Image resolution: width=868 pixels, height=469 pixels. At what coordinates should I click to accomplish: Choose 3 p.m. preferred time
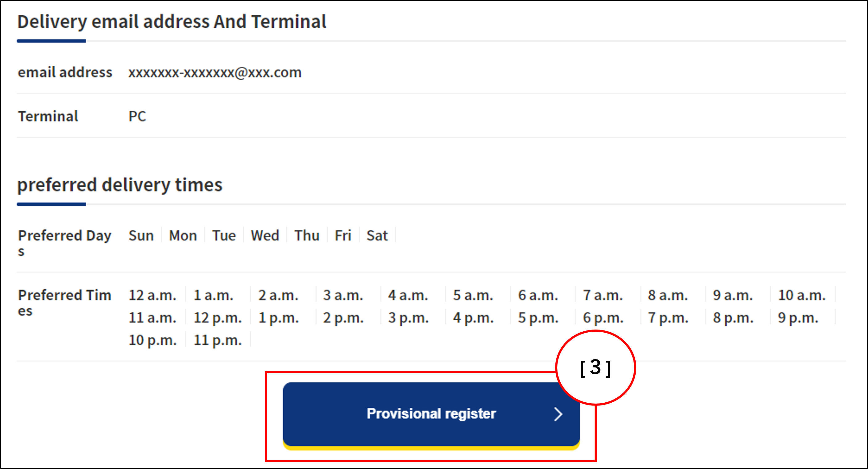point(408,318)
